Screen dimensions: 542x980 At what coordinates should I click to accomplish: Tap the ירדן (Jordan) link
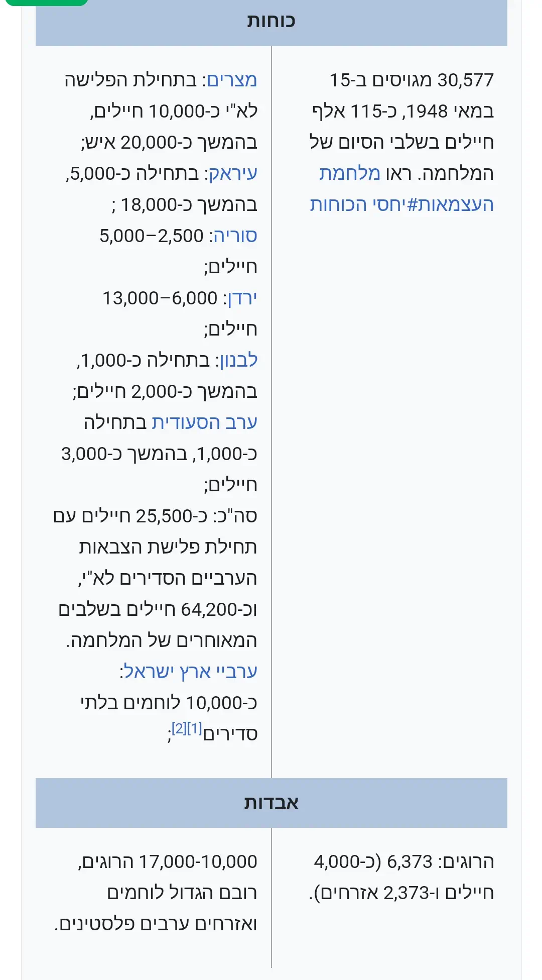tap(242, 298)
